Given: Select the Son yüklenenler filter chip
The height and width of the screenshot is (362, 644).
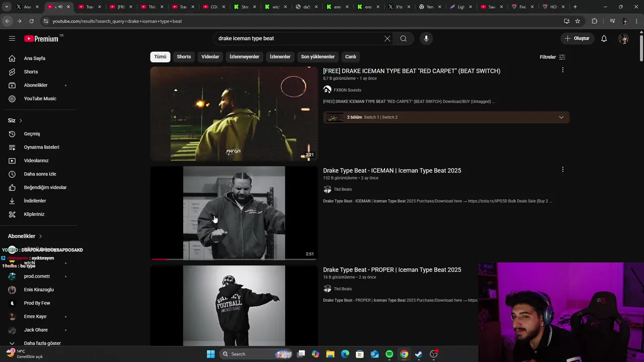Looking at the screenshot, I should coord(317,57).
